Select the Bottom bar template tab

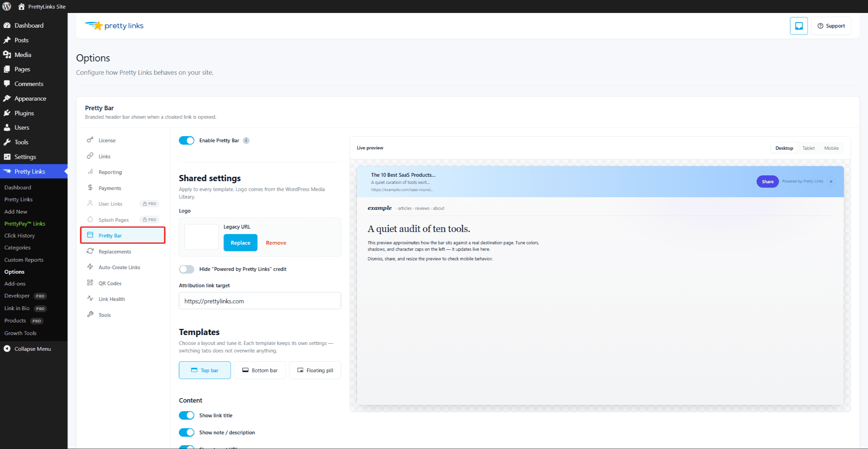click(260, 370)
